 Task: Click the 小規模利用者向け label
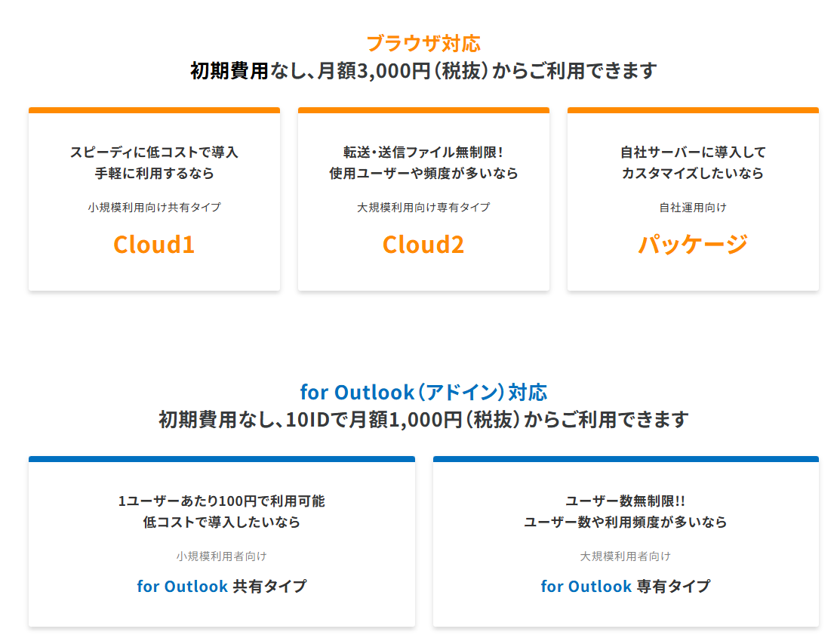pyautogui.click(x=222, y=556)
